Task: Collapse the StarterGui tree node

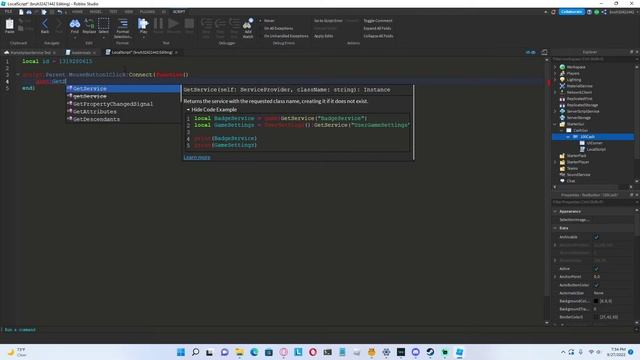Action: (555, 124)
